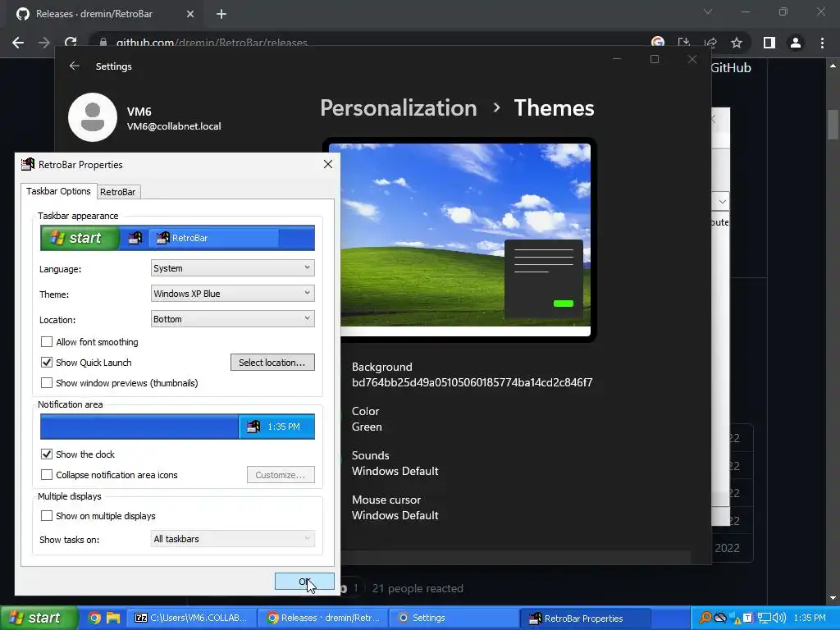Click the cloud icon in system tray
Screen dimensions: 840x630
coord(720,619)
